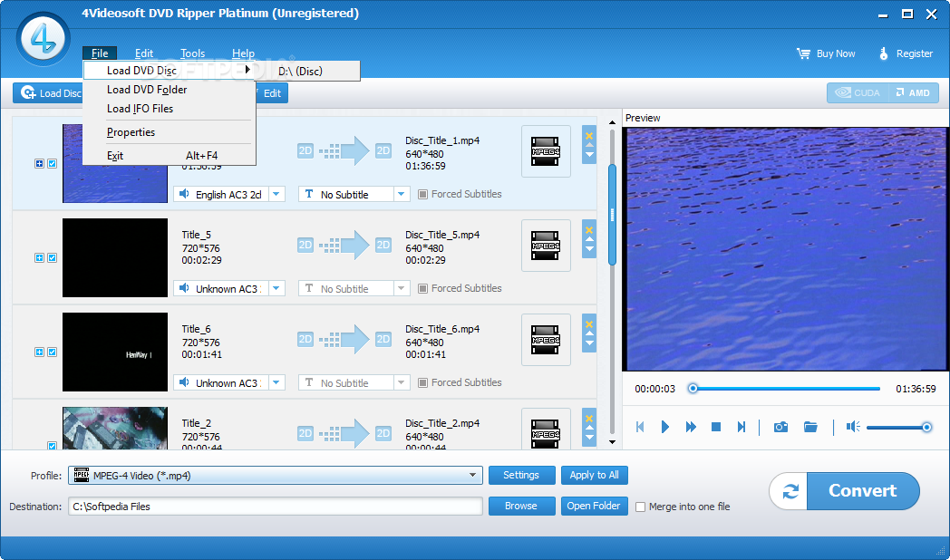This screenshot has height=560, width=950.
Task: Move Title_5 up in the list
Action: tap(589, 240)
